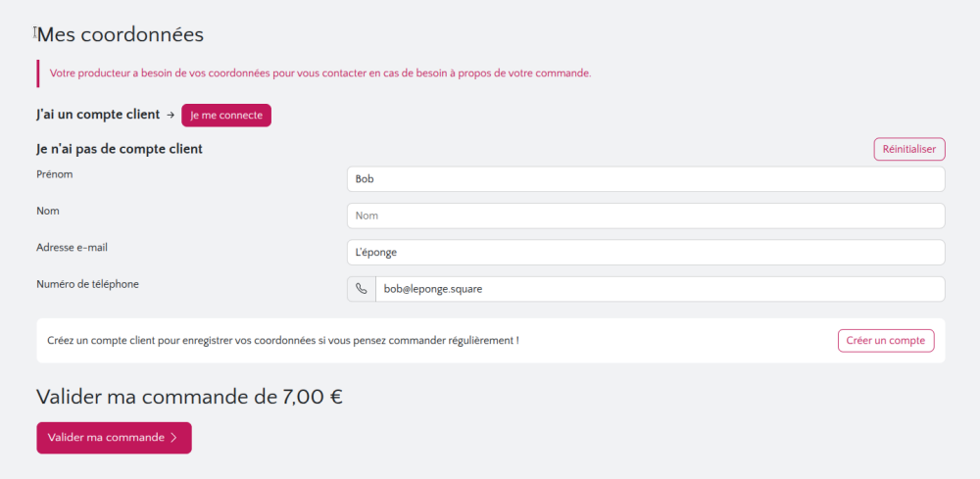Click the "Prénom" field label
This screenshot has width=980, height=479.
click(55, 174)
